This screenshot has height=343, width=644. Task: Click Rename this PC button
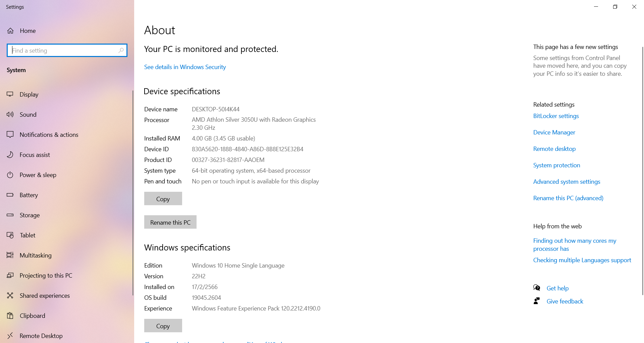pos(170,222)
